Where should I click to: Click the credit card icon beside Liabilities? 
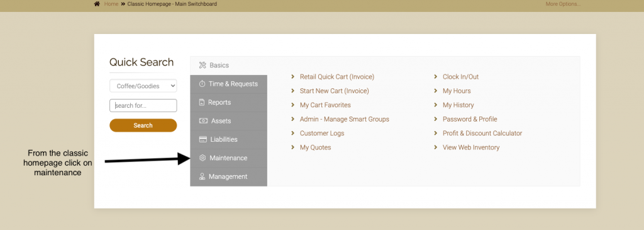click(203, 139)
